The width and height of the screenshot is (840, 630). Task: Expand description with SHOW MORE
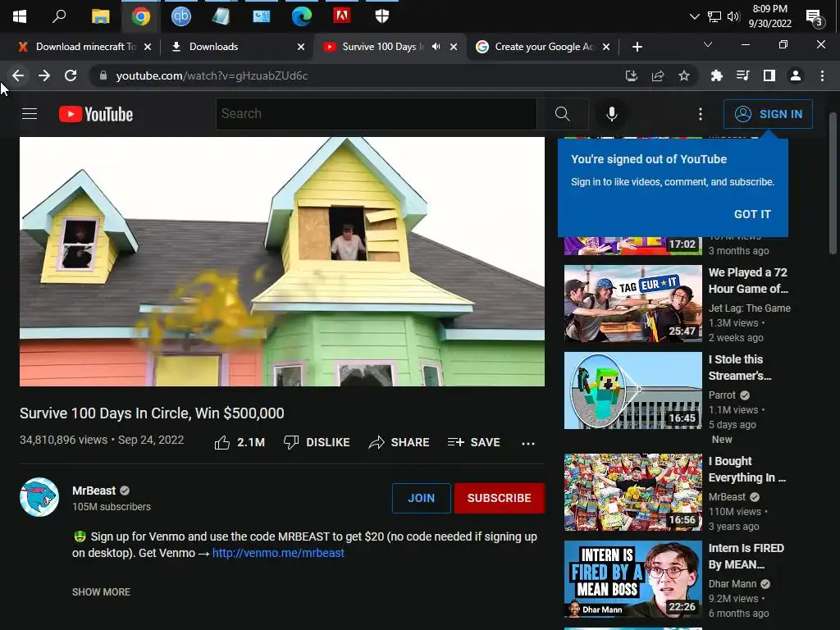101,592
